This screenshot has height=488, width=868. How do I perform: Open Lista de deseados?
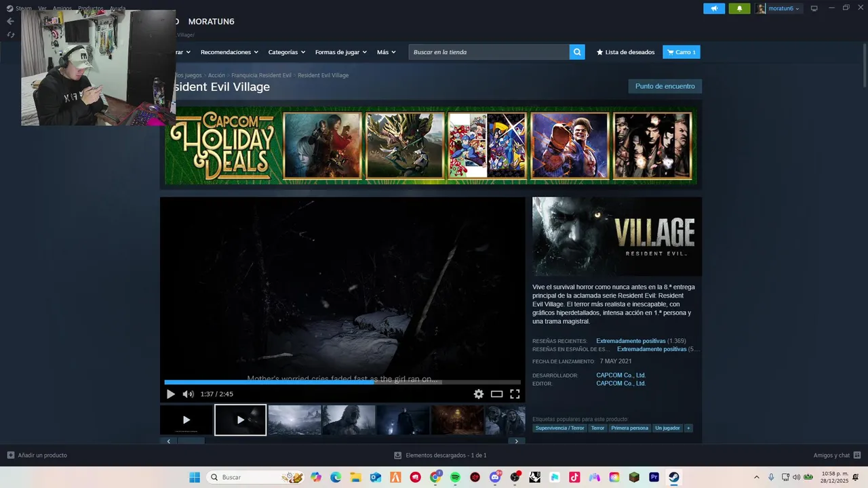tap(625, 52)
